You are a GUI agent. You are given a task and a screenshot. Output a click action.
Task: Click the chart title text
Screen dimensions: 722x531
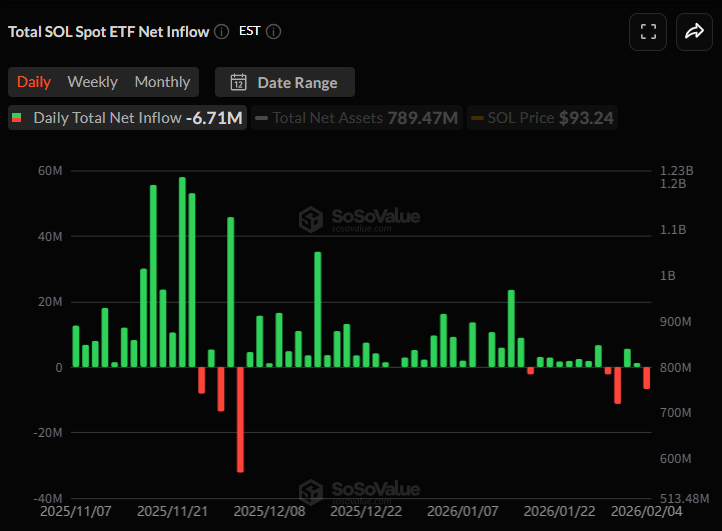pos(109,31)
